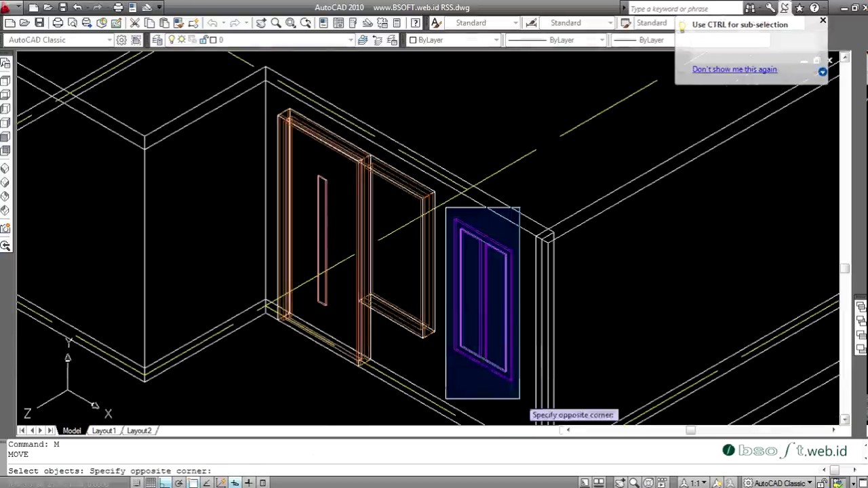Select the Zoom Realtime magnifier icon
The height and width of the screenshot is (488, 868).
276,23
